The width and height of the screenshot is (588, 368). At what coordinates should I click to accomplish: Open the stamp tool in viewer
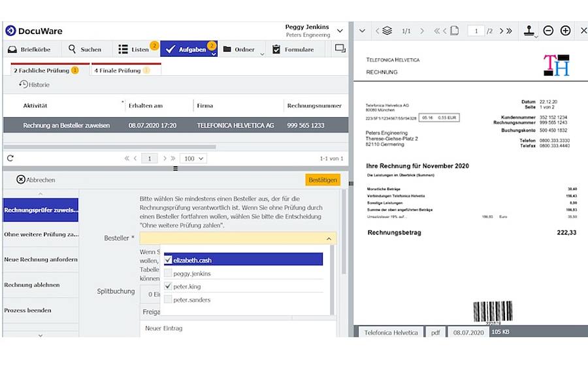point(529,30)
